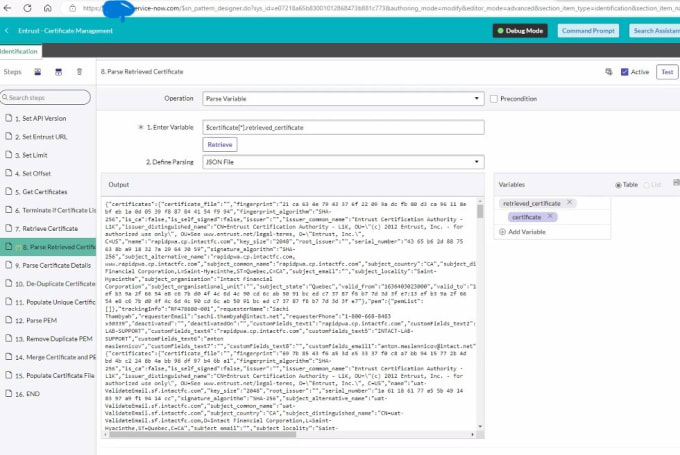Click search magnifier in Search steps box

click(5, 97)
